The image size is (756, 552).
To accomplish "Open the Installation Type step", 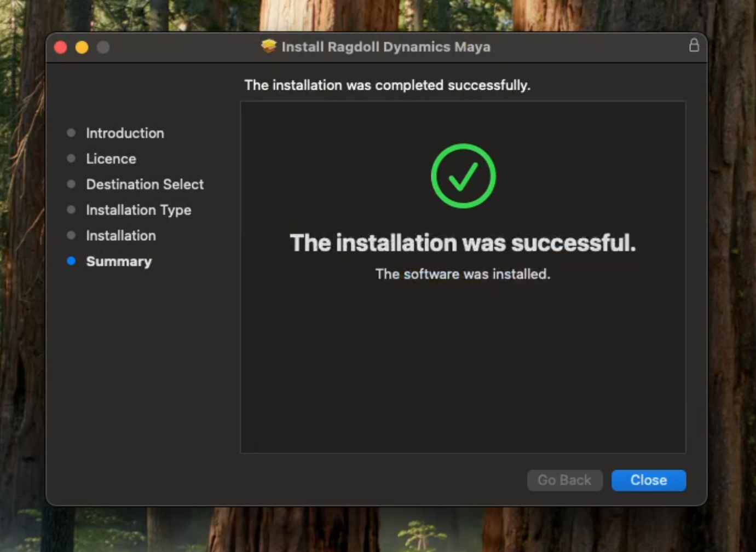I will pyautogui.click(x=138, y=210).
